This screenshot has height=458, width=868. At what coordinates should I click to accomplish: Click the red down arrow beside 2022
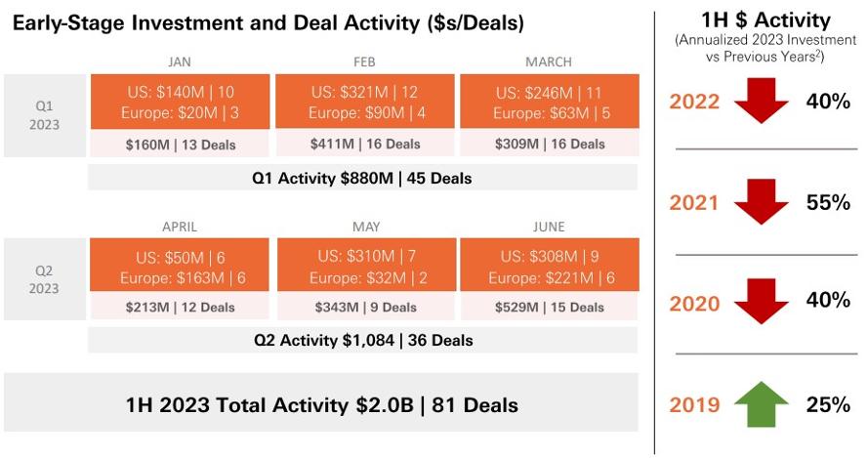click(762, 101)
